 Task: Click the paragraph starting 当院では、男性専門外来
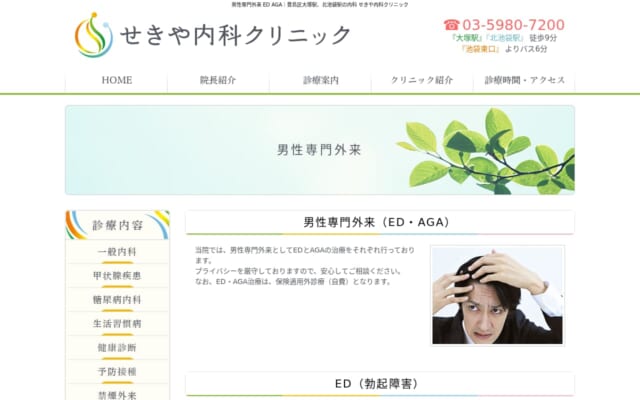(304, 255)
